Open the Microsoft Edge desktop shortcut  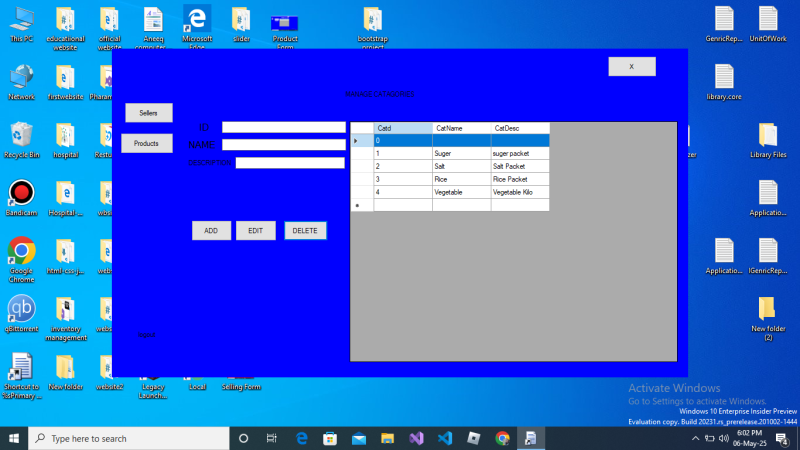pyautogui.click(x=197, y=20)
